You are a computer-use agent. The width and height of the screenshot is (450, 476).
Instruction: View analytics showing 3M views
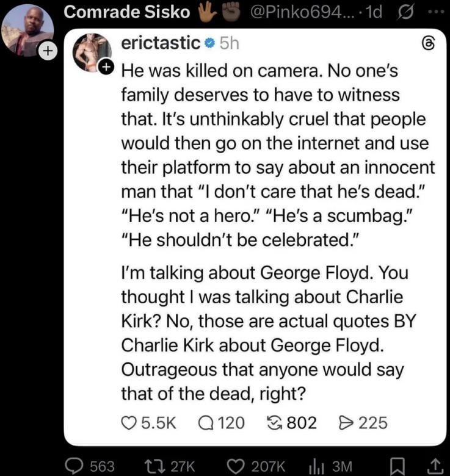click(x=330, y=466)
